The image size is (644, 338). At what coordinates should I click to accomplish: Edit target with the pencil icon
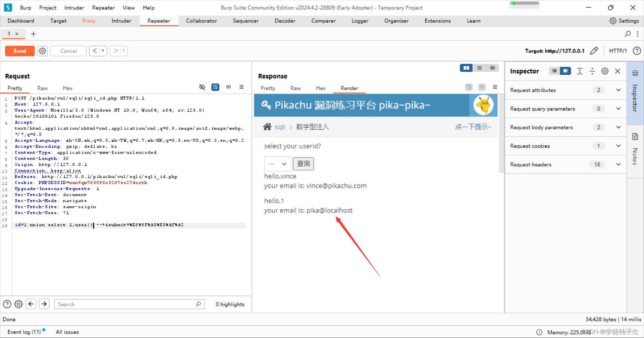click(x=594, y=51)
